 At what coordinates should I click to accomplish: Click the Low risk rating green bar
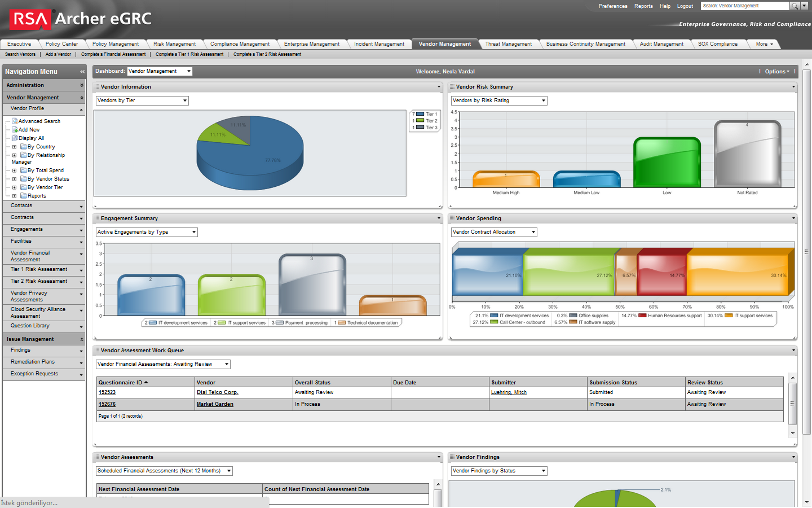point(667,163)
